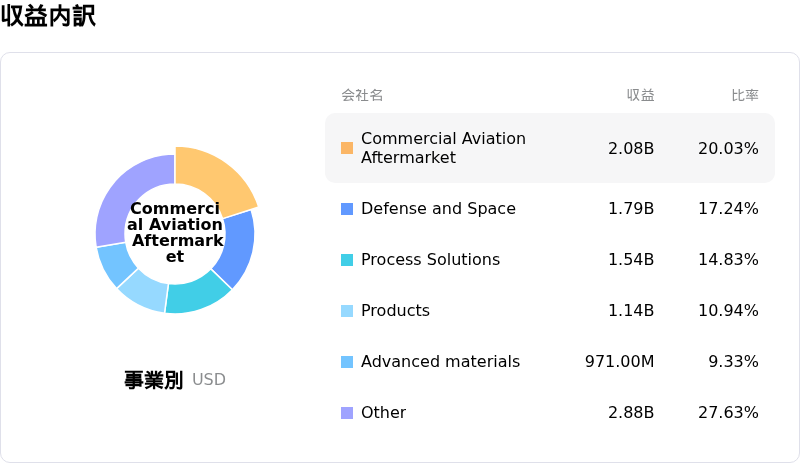Click the 収益内訳 section heading
Image resolution: width=800 pixels, height=463 pixels.
click(48, 16)
